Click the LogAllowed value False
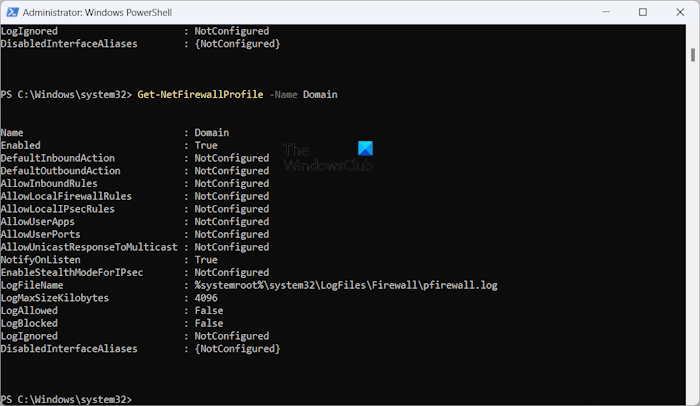 pos(210,311)
